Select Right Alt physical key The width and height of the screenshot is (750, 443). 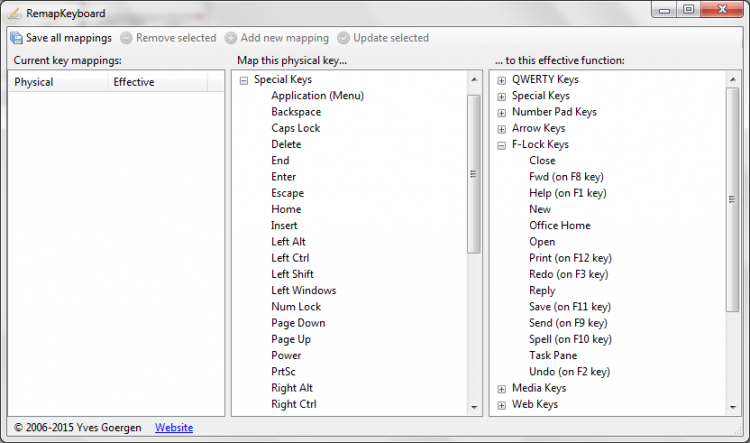292,388
